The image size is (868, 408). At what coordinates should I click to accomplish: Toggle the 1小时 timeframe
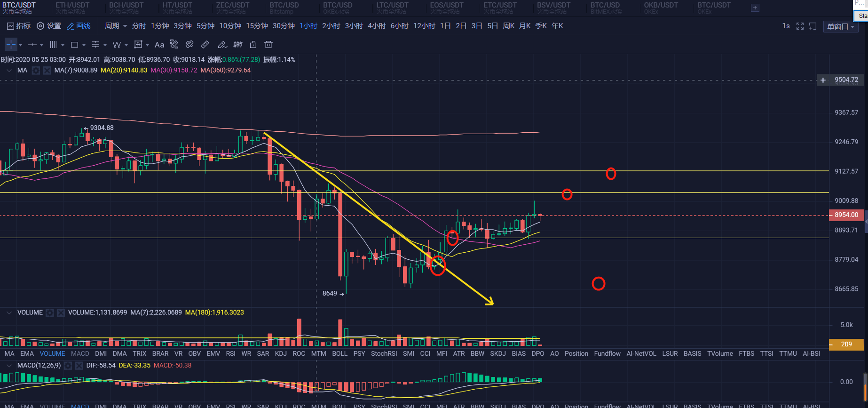pos(308,26)
